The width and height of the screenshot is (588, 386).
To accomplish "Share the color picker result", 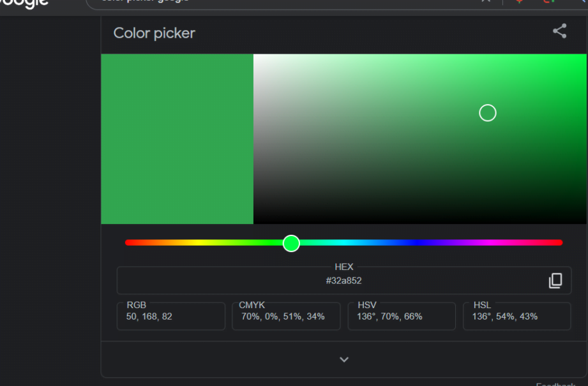I will [x=560, y=30].
